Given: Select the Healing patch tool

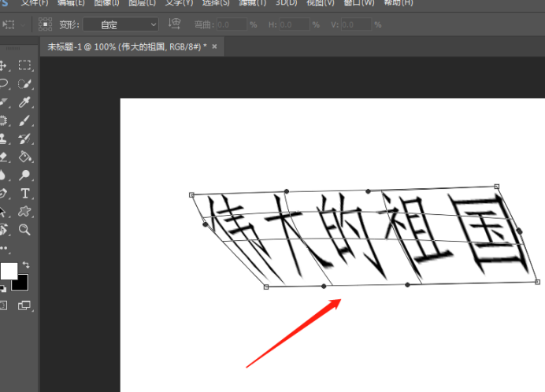Looking at the screenshot, I should [x=3, y=120].
